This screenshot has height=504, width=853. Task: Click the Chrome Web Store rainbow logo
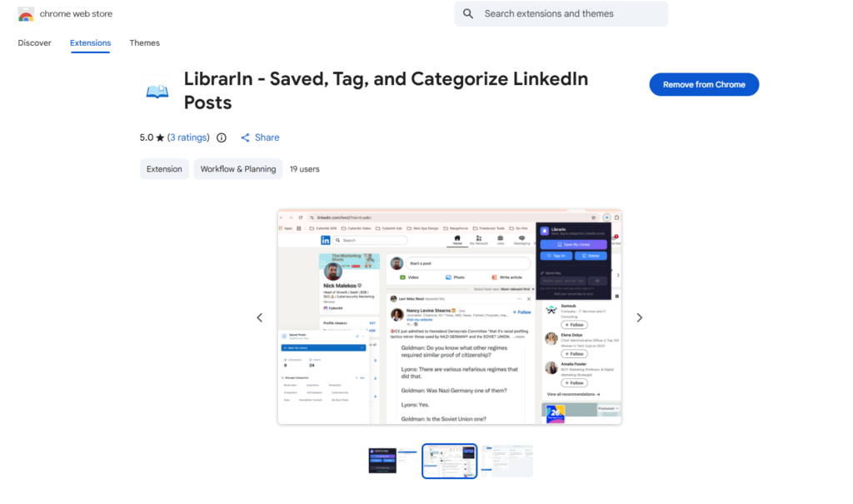click(x=26, y=14)
